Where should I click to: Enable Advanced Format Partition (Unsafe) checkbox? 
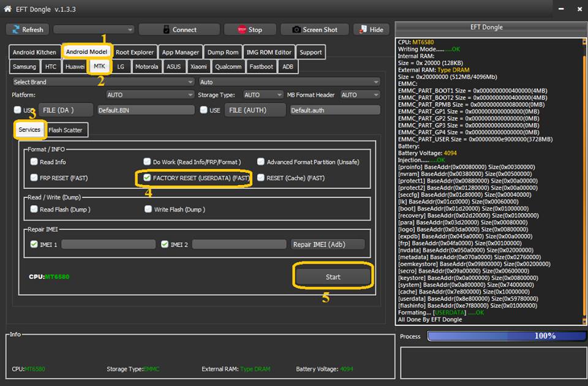[x=261, y=162]
